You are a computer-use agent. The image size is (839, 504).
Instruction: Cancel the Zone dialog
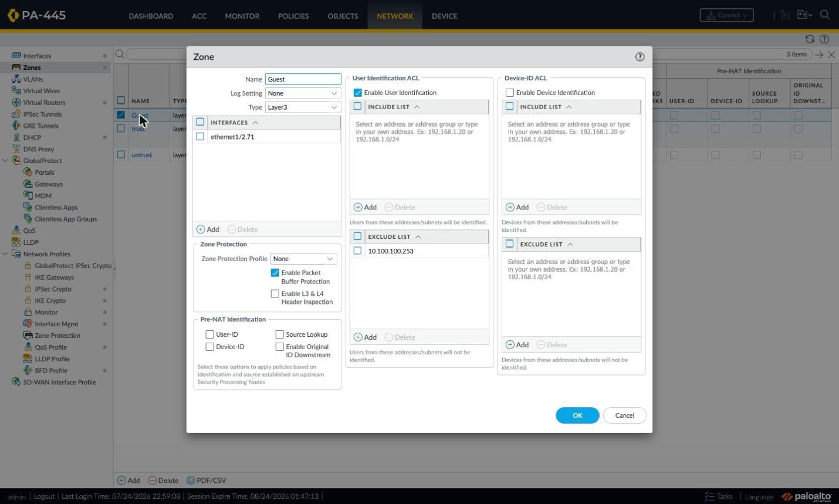[x=624, y=415]
